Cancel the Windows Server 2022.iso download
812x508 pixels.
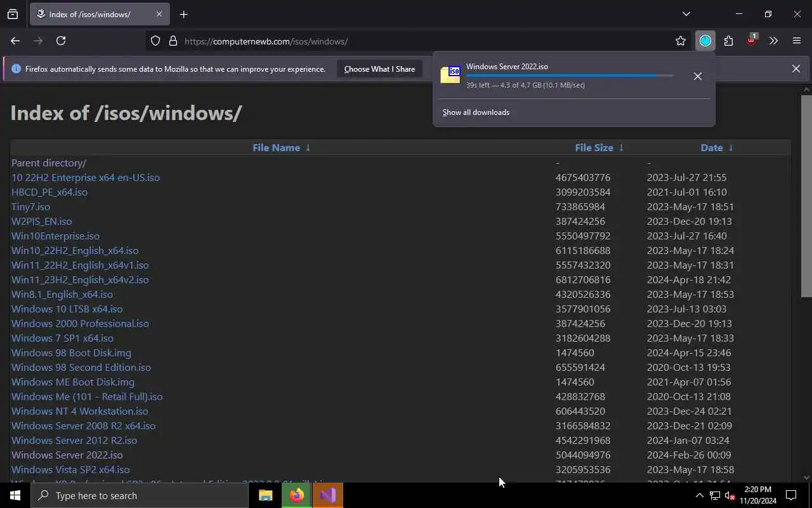697,76
